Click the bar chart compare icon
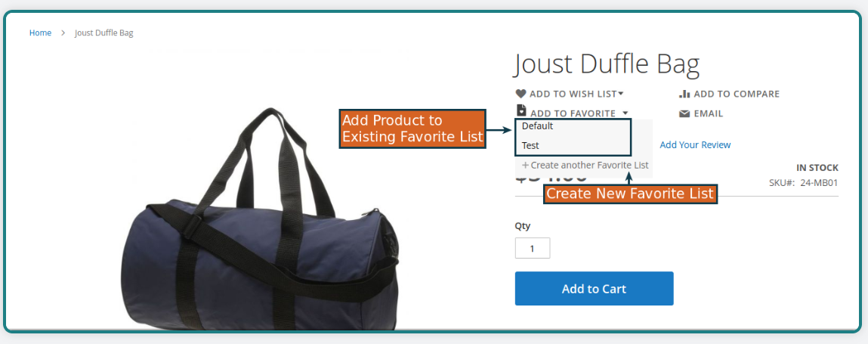868x344 pixels. click(x=684, y=94)
